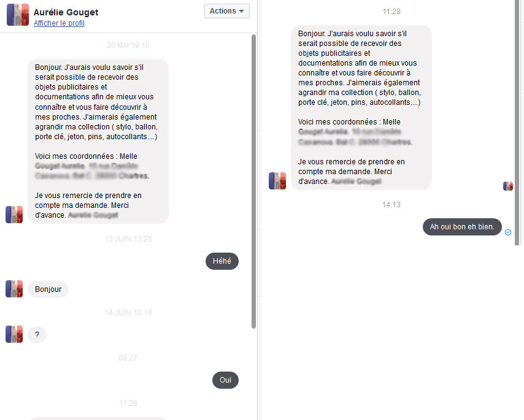This screenshot has height=420, width=524.
Task: Click avatar beside long message in left chat
Action: coord(14,215)
